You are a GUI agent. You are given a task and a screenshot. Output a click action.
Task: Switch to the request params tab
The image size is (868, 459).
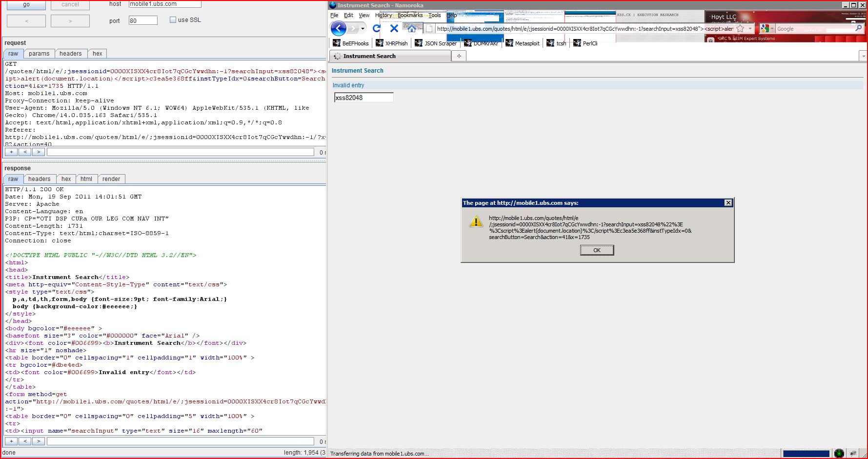(39, 54)
